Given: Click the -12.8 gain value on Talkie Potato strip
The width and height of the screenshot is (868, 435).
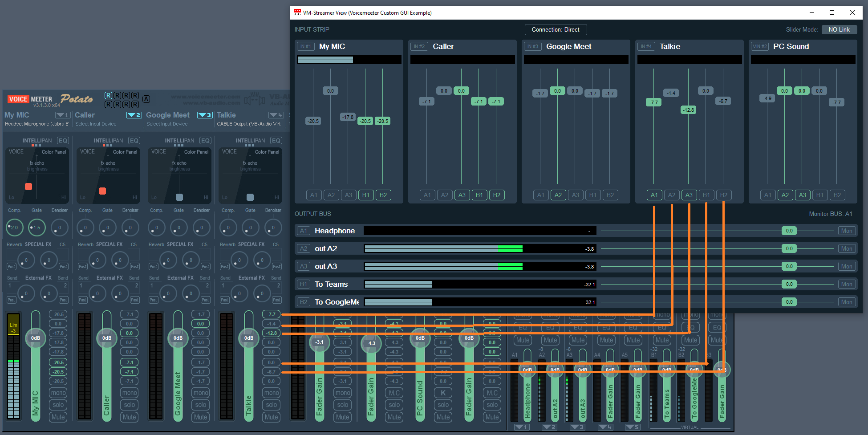Looking at the screenshot, I should [x=272, y=333].
